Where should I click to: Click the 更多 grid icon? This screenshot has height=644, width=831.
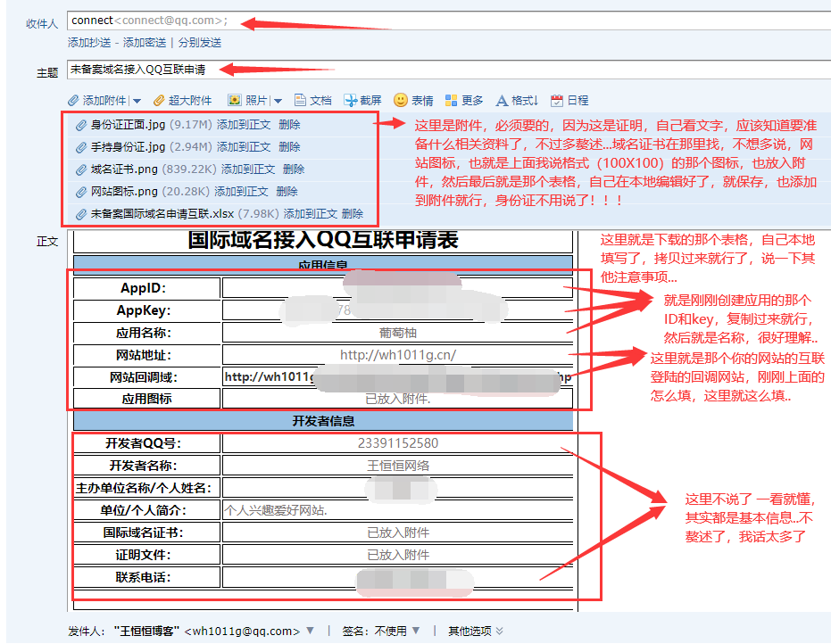pos(451,100)
